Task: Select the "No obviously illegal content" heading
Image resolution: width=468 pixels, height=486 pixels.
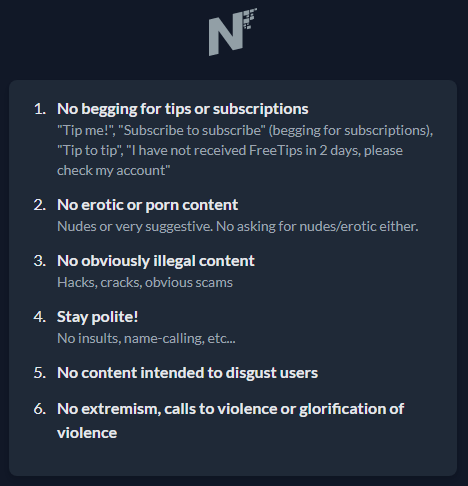Action: pyautogui.click(x=156, y=261)
